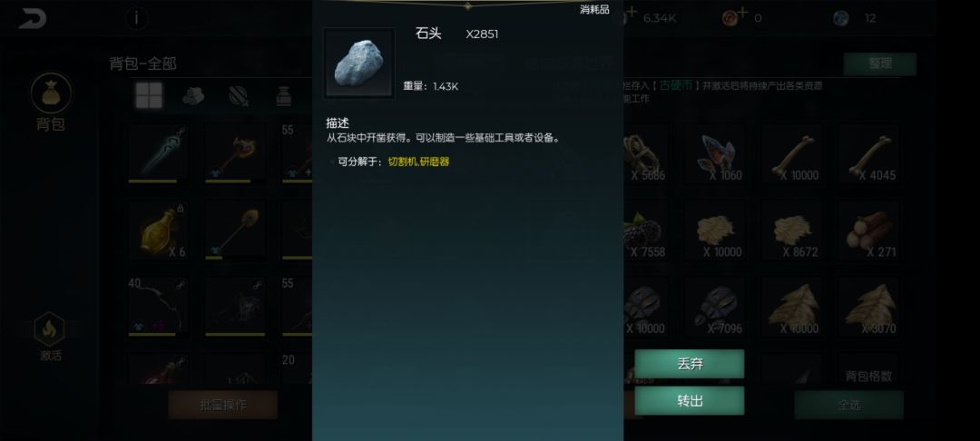Image resolution: width=980 pixels, height=441 pixels.
Task: Tap the 整理 sort button
Action: click(x=879, y=64)
